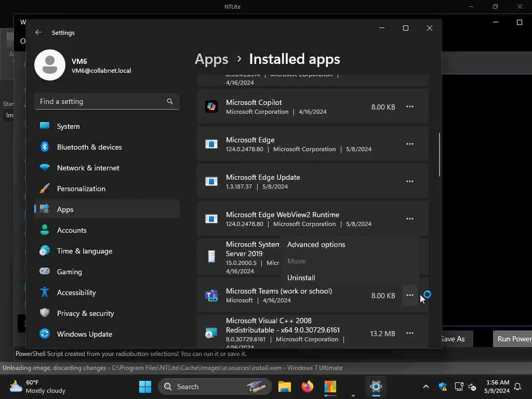532x399 pixels.
Task: Click the Visual C++ 2008 Redistributable icon
Action: 211,333
